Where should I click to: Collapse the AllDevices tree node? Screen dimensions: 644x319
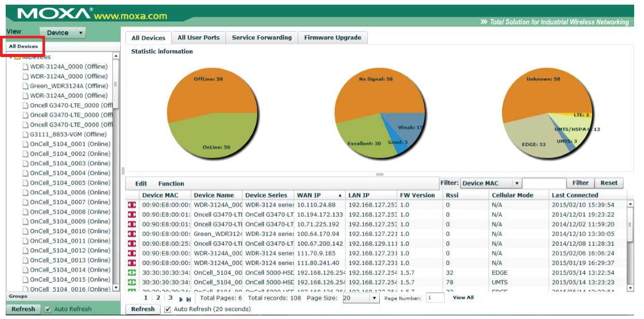coord(11,57)
